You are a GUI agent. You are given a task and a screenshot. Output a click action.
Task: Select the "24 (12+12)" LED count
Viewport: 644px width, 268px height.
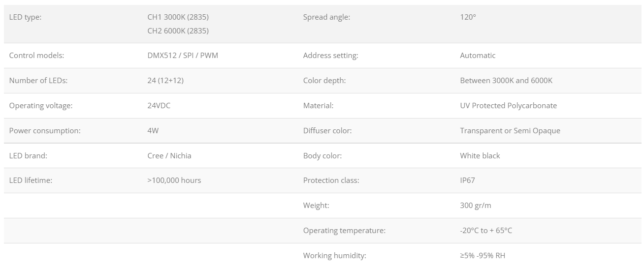coord(165,81)
